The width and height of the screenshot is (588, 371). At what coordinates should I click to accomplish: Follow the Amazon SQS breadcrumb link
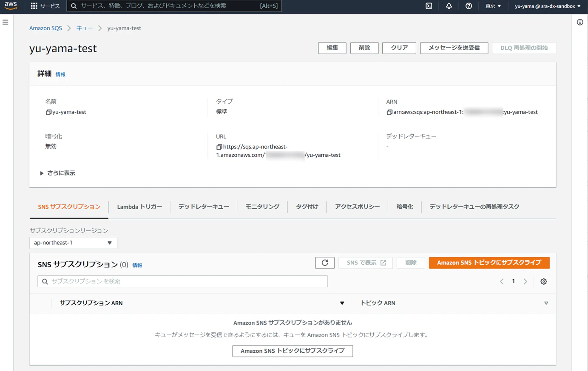coord(45,28)
